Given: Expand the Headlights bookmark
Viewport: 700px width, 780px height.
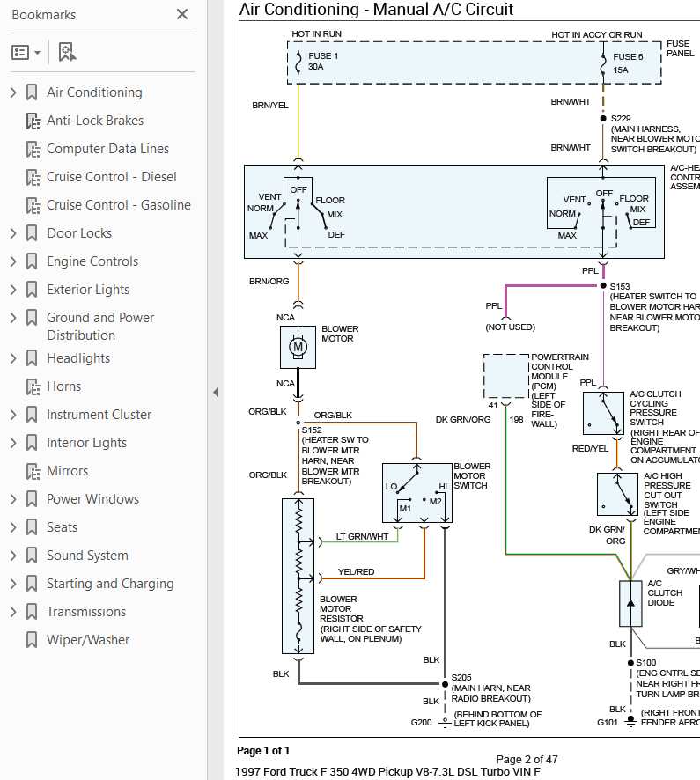Looking at the screenshot, I should 13,358.
